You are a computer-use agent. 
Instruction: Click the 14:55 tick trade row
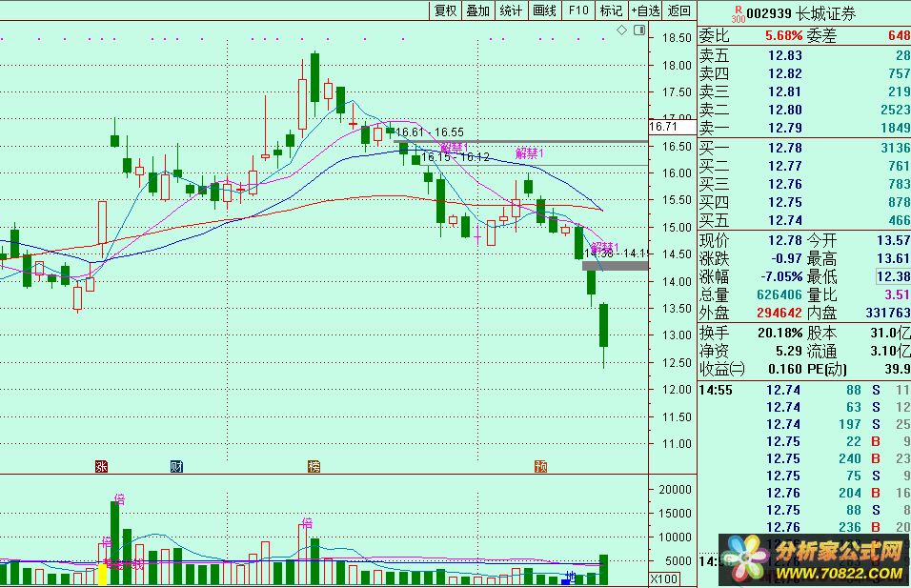(x=804, y=390)
